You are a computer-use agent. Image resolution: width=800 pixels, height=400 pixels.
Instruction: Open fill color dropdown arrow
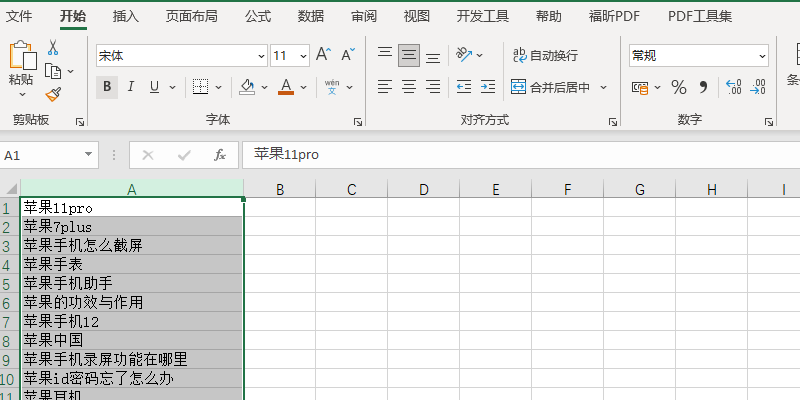coord(264,87)
